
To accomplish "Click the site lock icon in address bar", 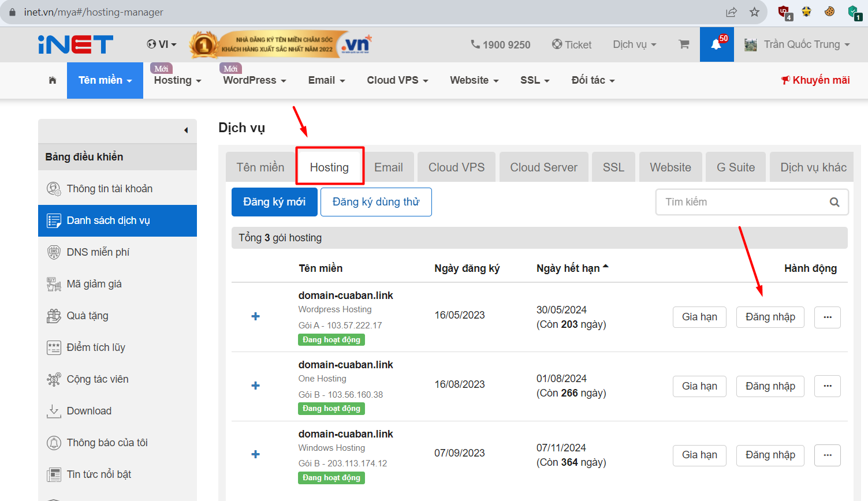I will (12, 12).
